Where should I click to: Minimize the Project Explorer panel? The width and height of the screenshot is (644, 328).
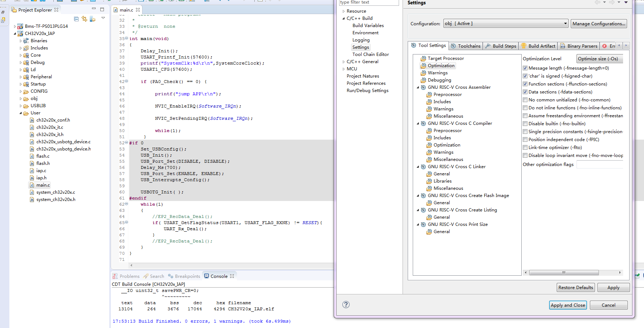(x=94, y=9)
